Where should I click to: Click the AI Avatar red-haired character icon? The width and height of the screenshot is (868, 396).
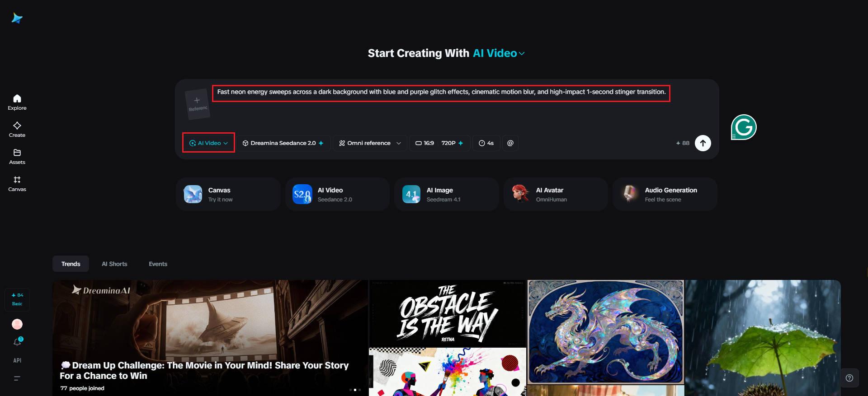pos(520,194)
